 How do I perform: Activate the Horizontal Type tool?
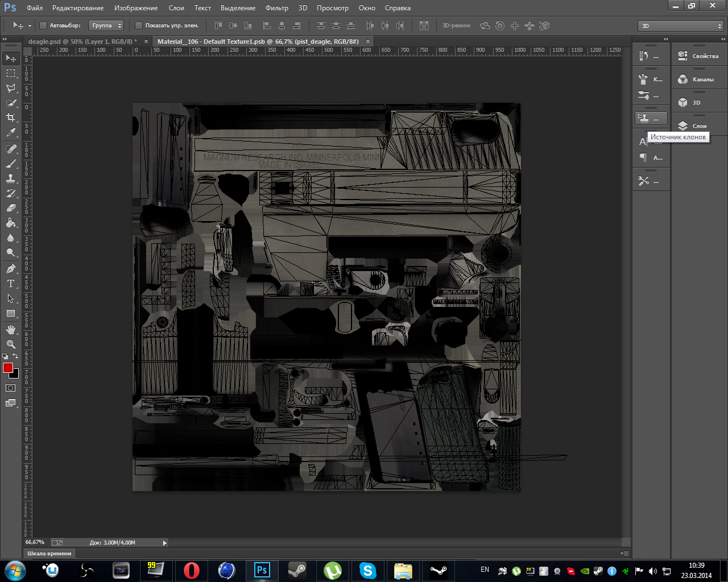11,284
